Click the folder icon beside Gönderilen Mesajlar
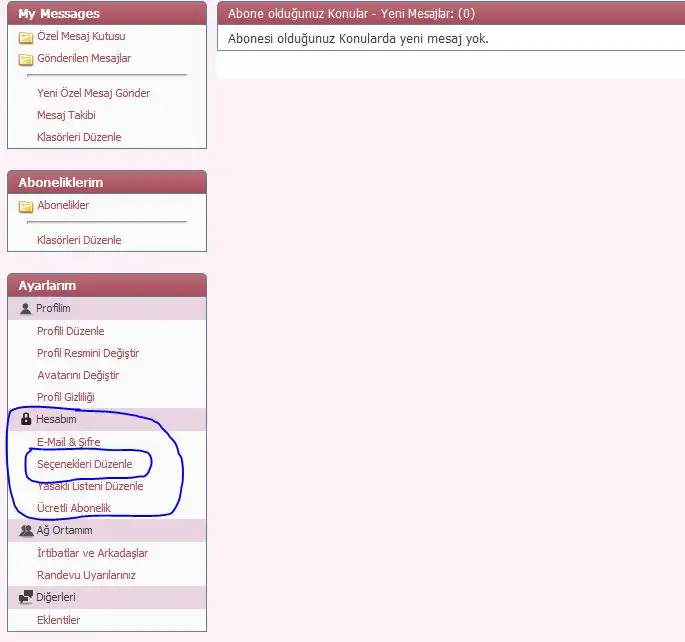 pyautogui.click(x=26, y=59)
